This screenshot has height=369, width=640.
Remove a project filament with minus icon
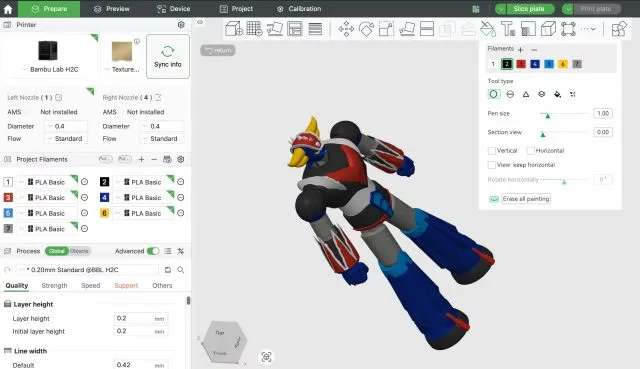click(154, 160)
